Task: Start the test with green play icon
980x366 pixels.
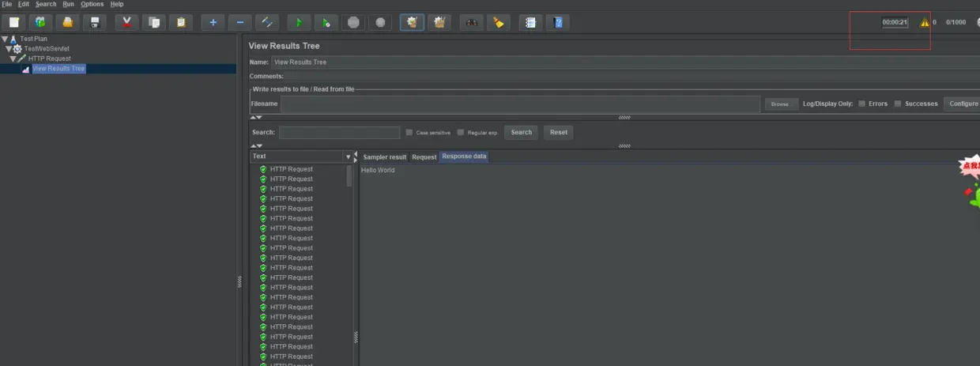Action: 299,22
